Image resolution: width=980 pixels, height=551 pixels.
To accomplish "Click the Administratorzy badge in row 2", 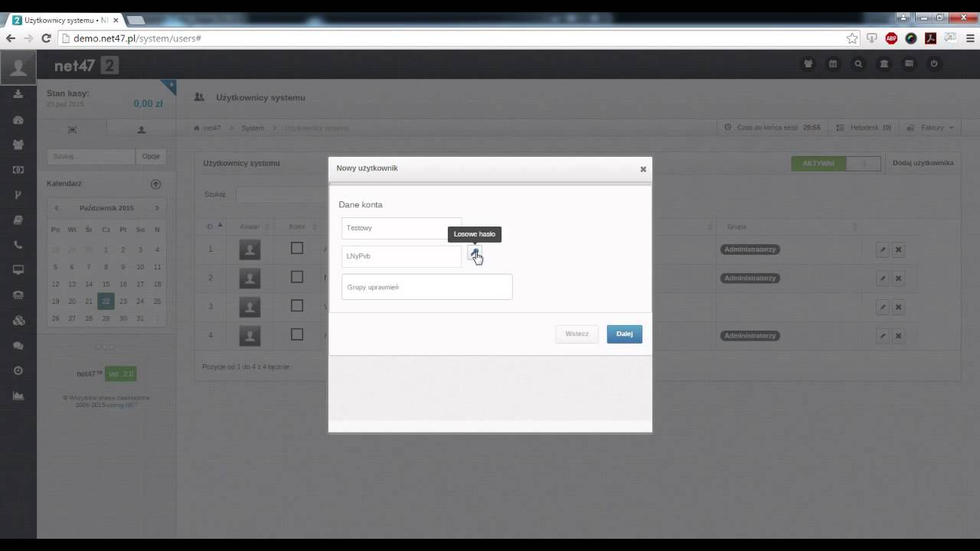I will tap(750, 278).
